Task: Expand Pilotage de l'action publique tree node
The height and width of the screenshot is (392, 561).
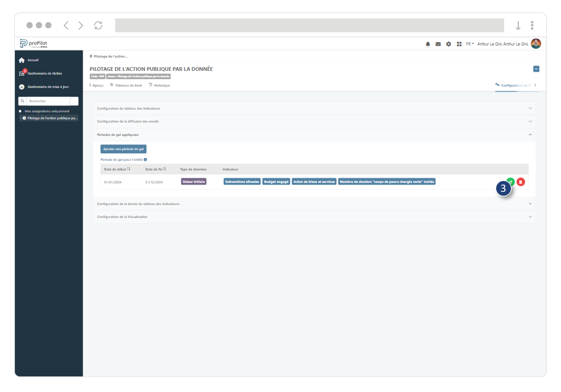Action: pos(24,118)
